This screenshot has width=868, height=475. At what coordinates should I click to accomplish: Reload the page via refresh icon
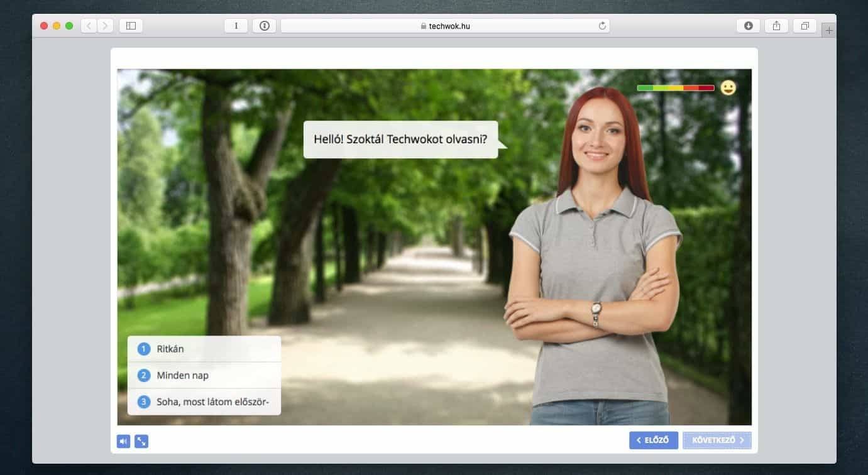[x=602, y=26]
